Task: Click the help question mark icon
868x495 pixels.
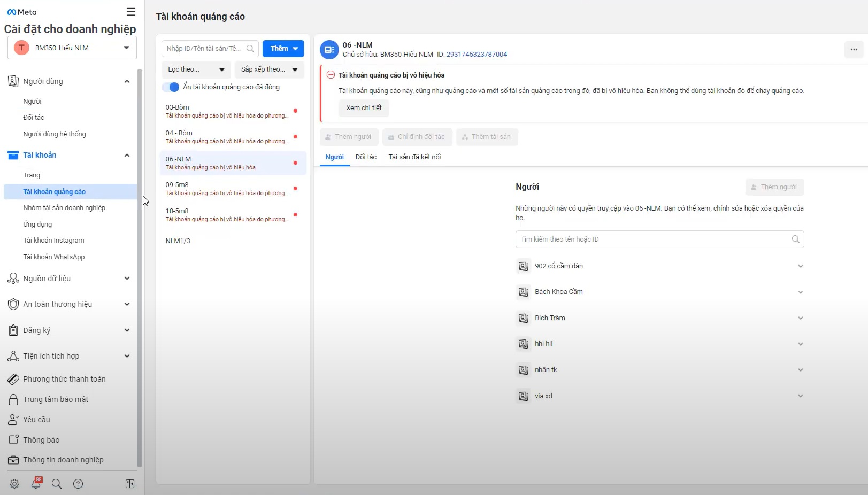Action: [78, 484]
